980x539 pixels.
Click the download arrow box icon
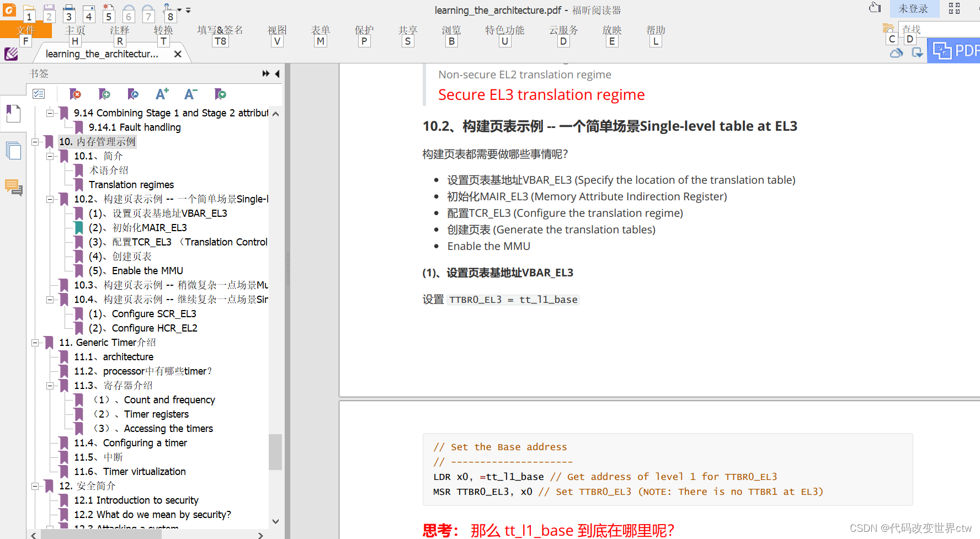[917, 53]
